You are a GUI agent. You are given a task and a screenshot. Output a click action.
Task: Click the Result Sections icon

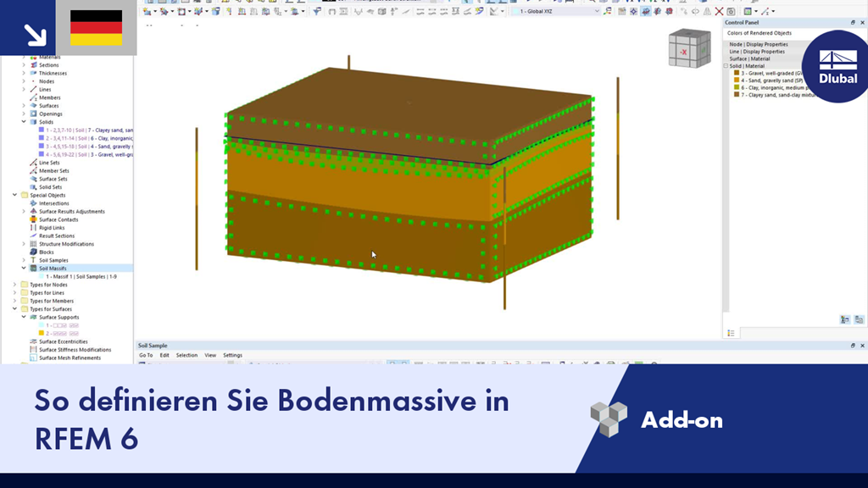[33, 236]
